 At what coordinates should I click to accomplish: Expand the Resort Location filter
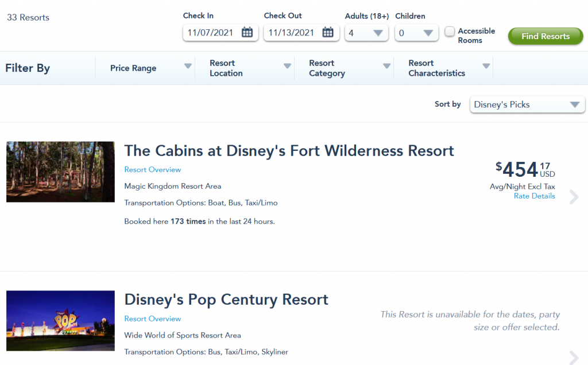[245, 68]
